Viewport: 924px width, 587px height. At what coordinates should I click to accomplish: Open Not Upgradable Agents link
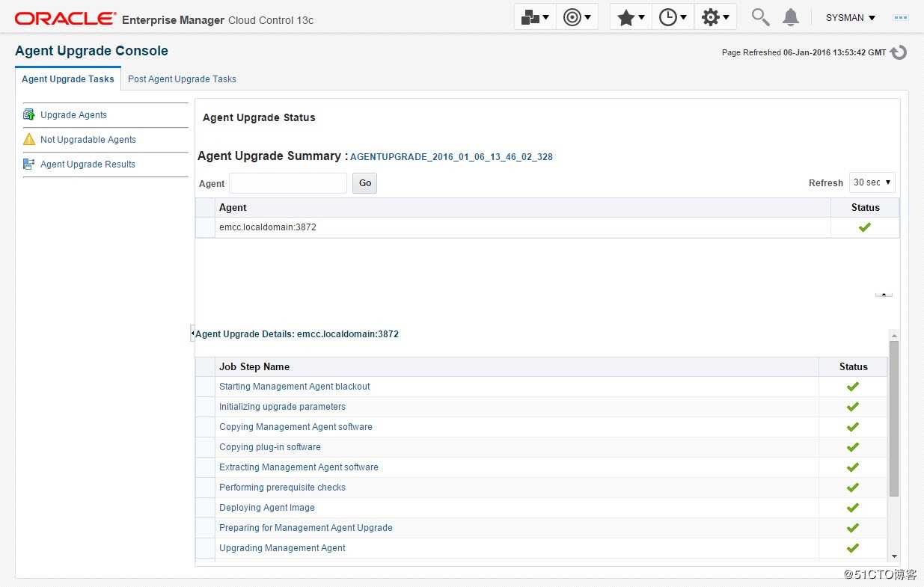[x=88, y=140]
